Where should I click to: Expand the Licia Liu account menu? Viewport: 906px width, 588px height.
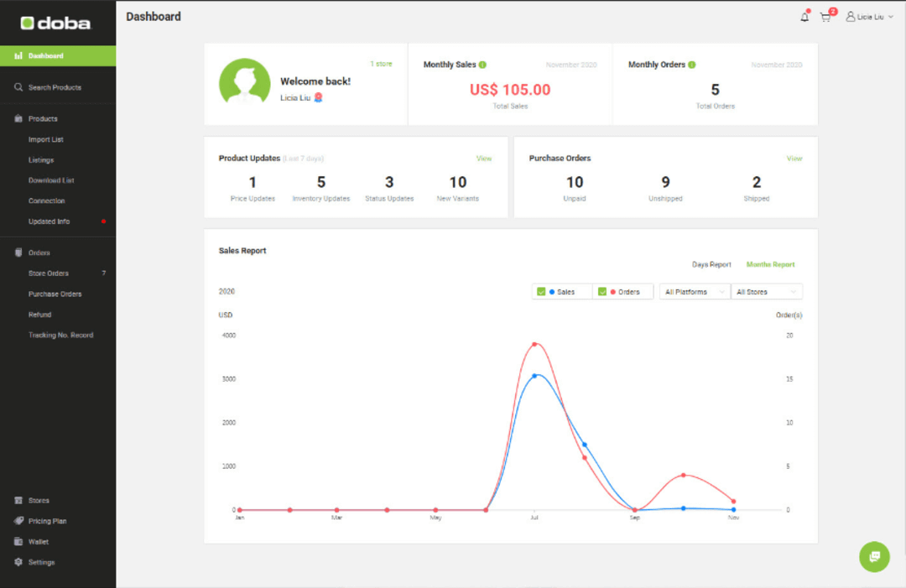[870, 16]
